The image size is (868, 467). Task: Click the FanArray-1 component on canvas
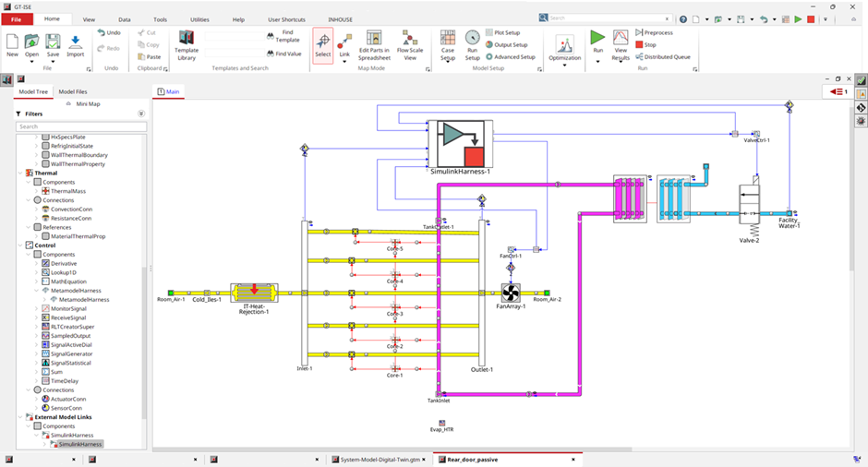coord(510,293)
